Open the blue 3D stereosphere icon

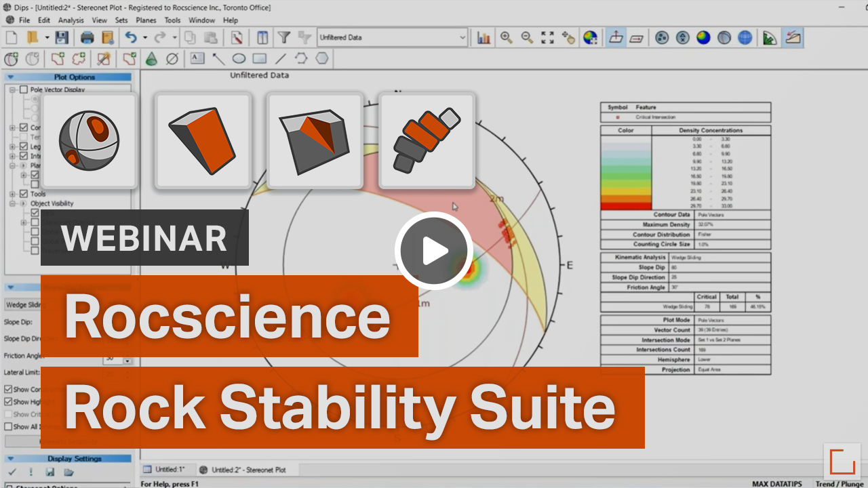[x=745, y=38]
